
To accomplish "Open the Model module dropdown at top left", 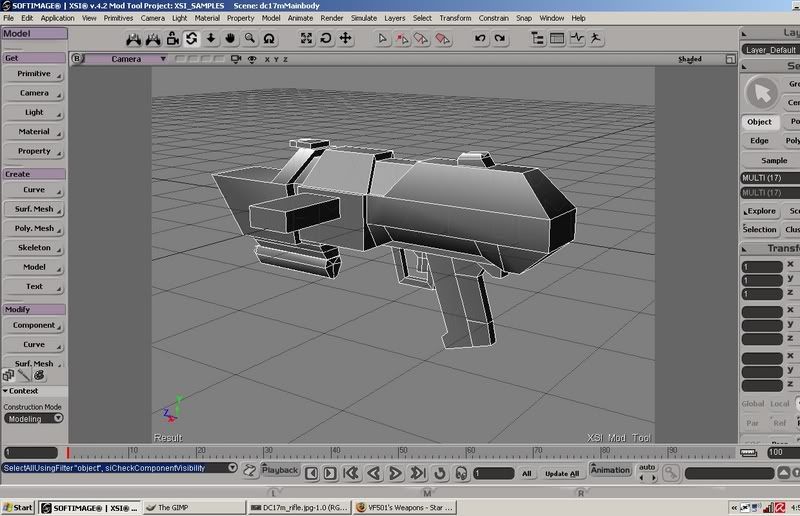I will (35, 34).
